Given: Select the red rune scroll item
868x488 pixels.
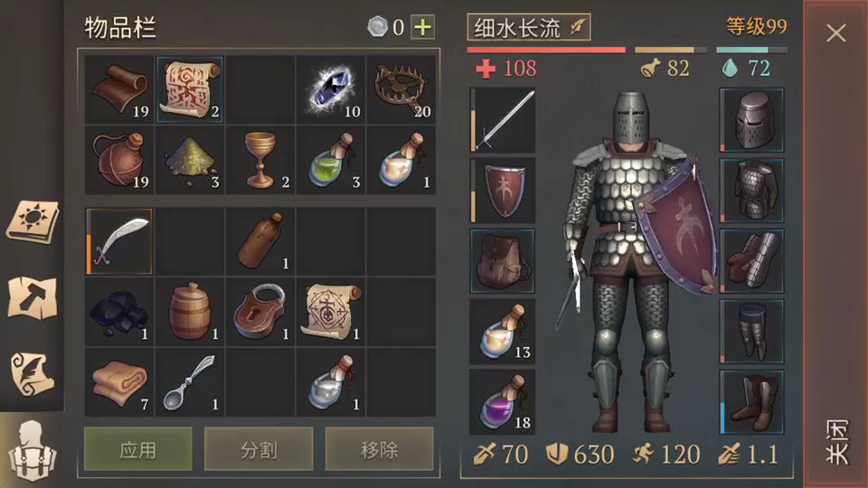Looking at the screenshot, I should (190, 89).
